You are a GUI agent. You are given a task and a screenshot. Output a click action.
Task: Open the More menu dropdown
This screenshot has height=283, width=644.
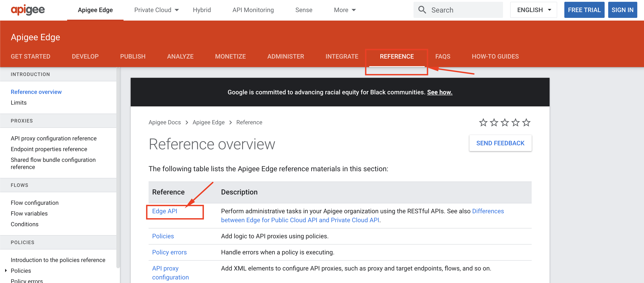point(345,10)
